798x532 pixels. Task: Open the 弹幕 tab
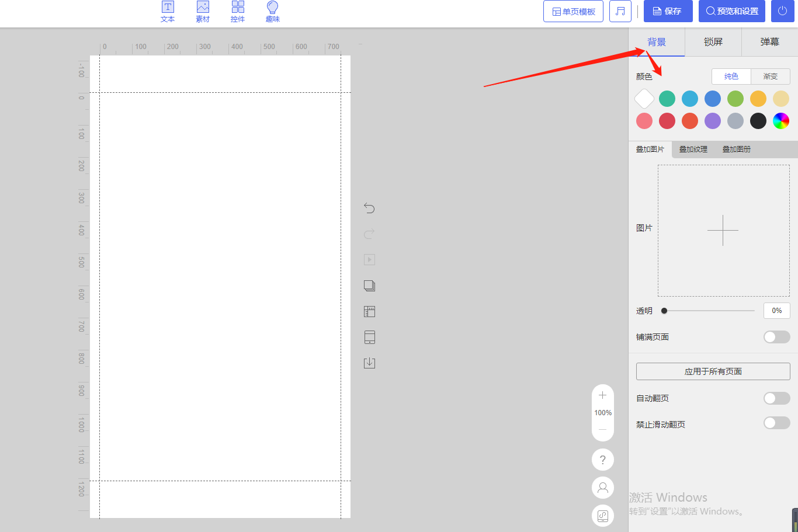770,42
